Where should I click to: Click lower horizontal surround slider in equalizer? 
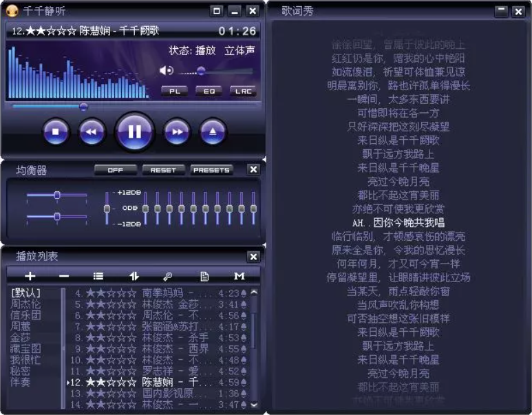click(56, 217)
